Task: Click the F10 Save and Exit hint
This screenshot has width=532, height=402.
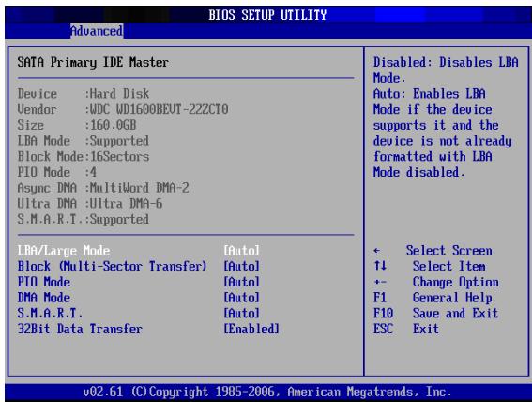Action: click(436, 313)
